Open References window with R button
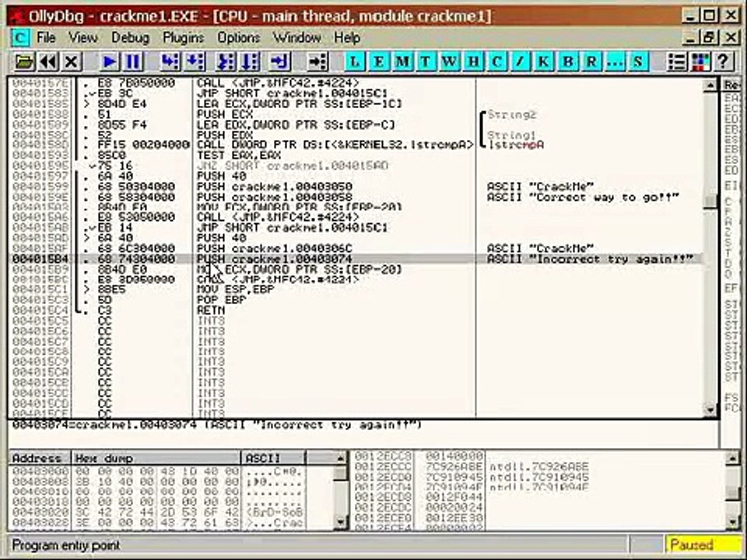This screenshot has width=747, height=560. pos(591,61)
